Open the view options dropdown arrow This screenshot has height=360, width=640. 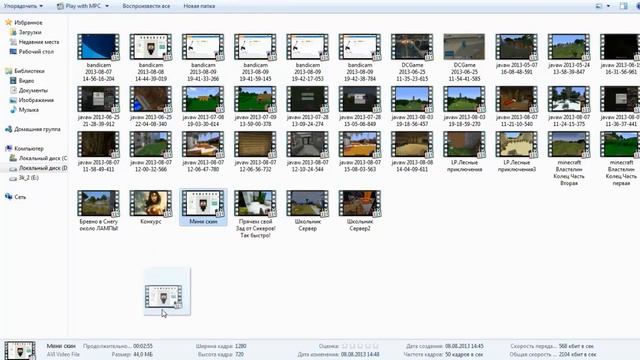tap(608, 6)
